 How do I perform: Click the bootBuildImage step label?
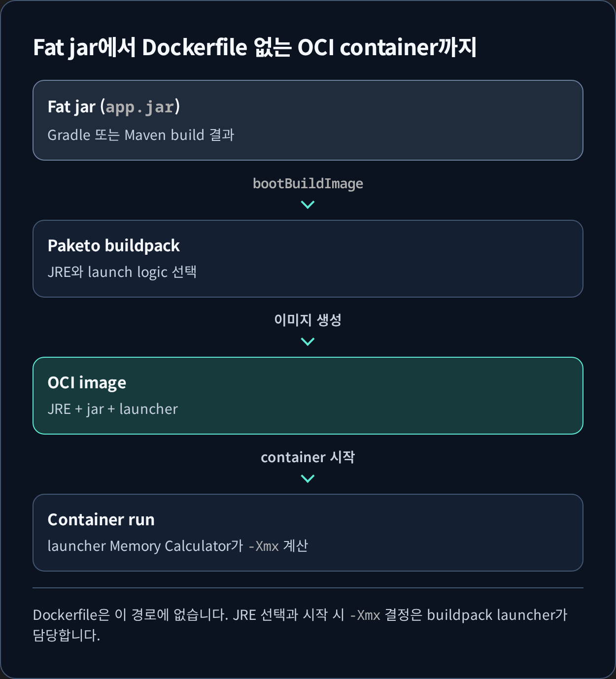click(308, 183)
